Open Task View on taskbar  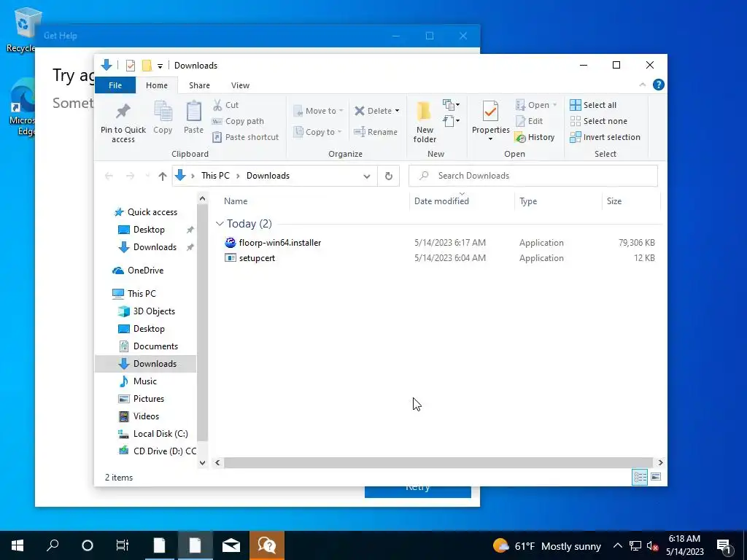click(123, 545)
